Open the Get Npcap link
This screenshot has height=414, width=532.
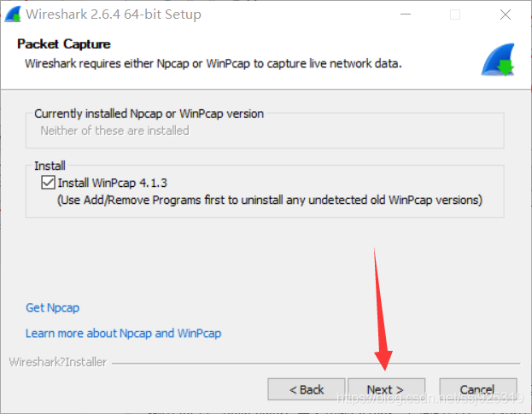pos(53,308)
